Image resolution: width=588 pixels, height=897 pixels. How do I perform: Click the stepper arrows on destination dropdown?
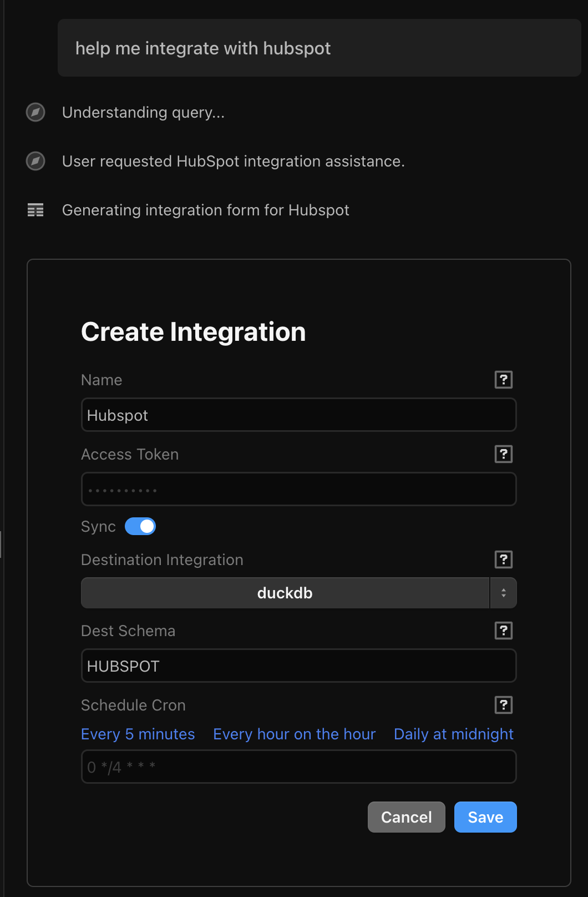[503, 593]
